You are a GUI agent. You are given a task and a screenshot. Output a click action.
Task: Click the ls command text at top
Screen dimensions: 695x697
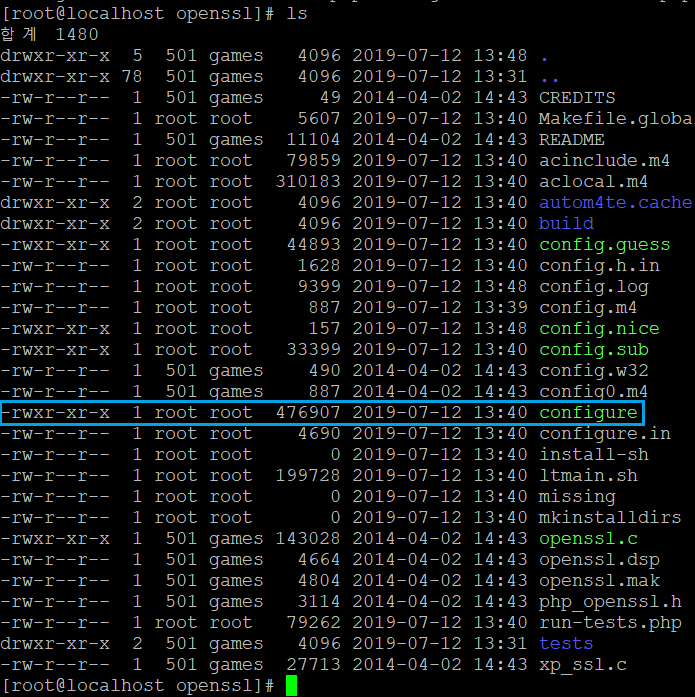(297, 13)
